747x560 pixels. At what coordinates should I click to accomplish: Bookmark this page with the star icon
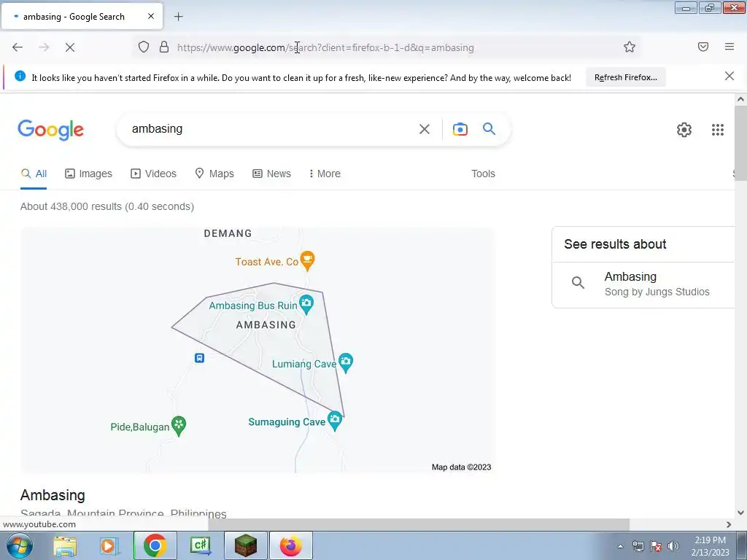[x=630, y=47]
